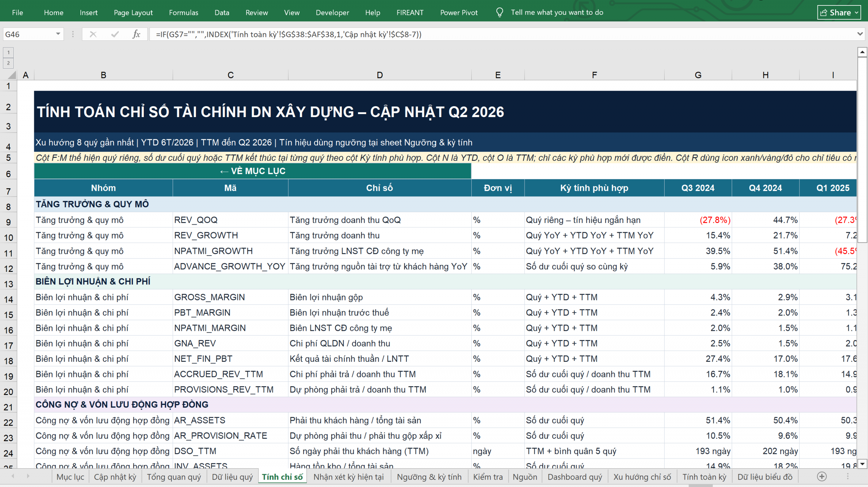Open the Insert ribbon tab
Image resolution: width=868 pixels, height=487 pixels.
point(88,13)
